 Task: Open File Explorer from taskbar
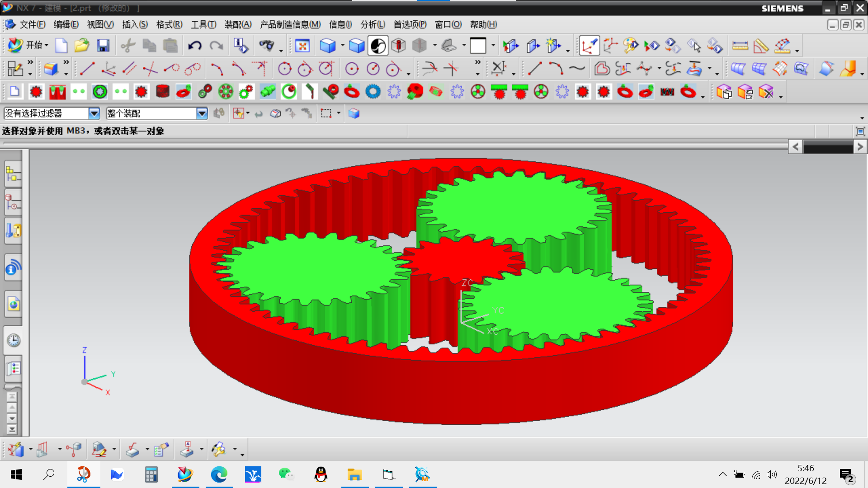[354, 474]
